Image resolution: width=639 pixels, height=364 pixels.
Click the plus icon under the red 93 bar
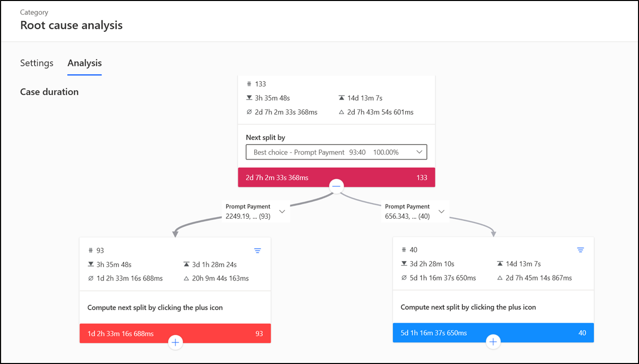(x=175, y=342)
